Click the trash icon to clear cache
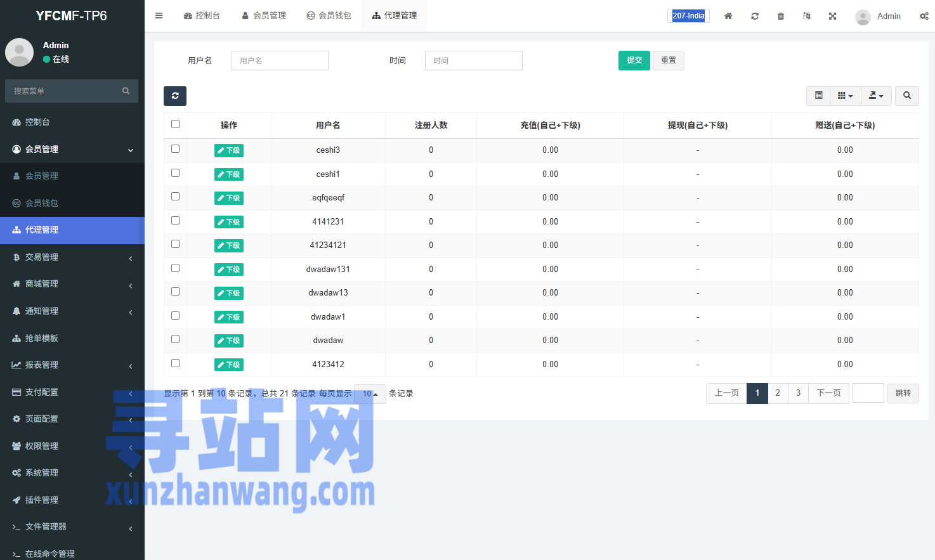Image resolution: width=935 pixels, height=560 pixels. pos(781,16)
